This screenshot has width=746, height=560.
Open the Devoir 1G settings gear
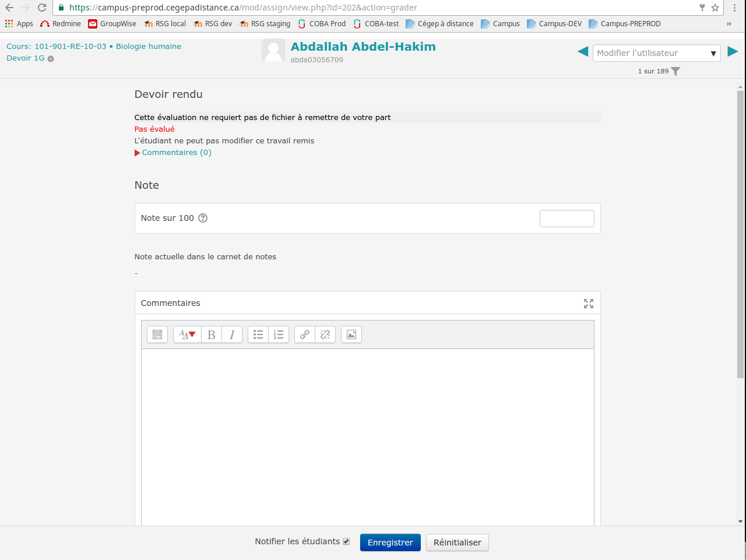[x=51, y=59]
